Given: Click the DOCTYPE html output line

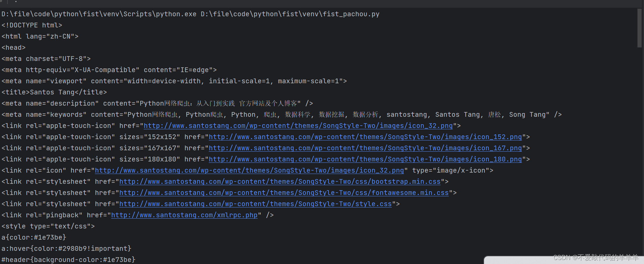Looking at the screenshot, I should click(32, 25).
